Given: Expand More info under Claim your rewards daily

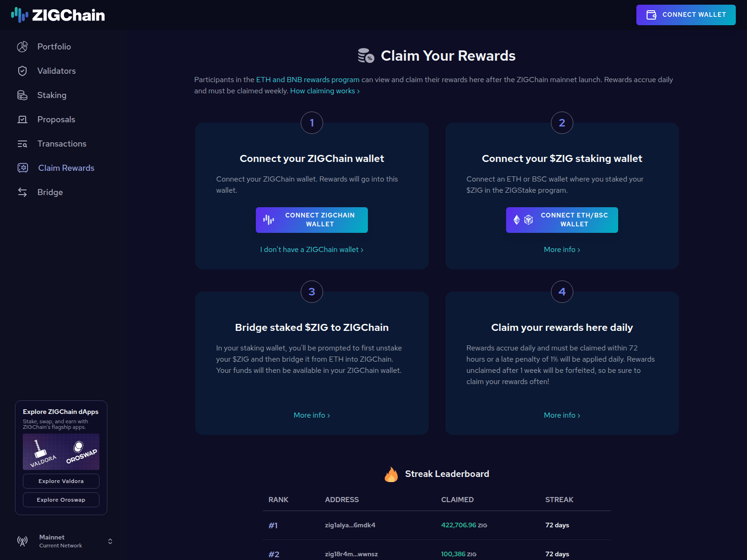Looking at the screenshot, I should [x=562, y=415].
